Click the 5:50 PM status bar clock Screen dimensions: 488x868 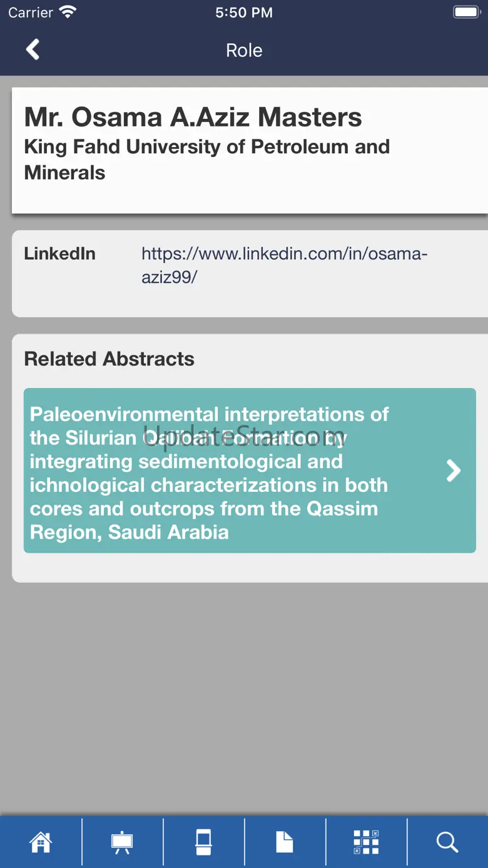pos(244,13)
